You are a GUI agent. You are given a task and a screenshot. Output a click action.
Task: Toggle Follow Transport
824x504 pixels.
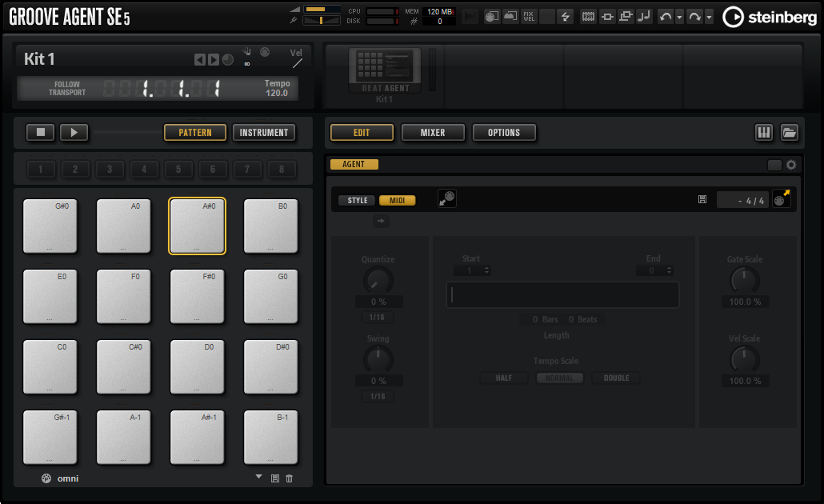(67, 88)
